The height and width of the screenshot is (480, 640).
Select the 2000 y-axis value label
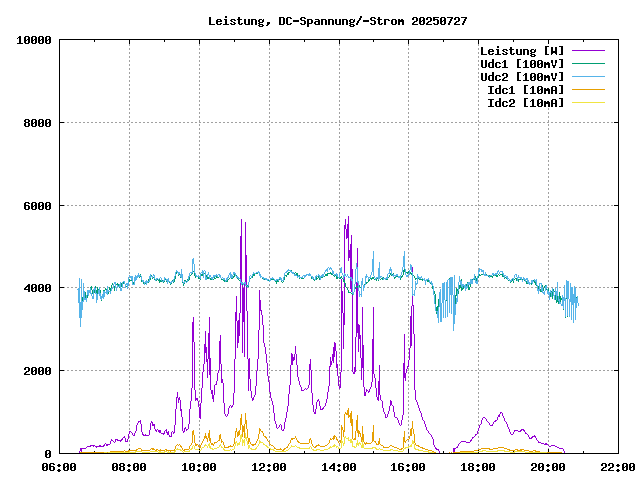click(36, 371)
